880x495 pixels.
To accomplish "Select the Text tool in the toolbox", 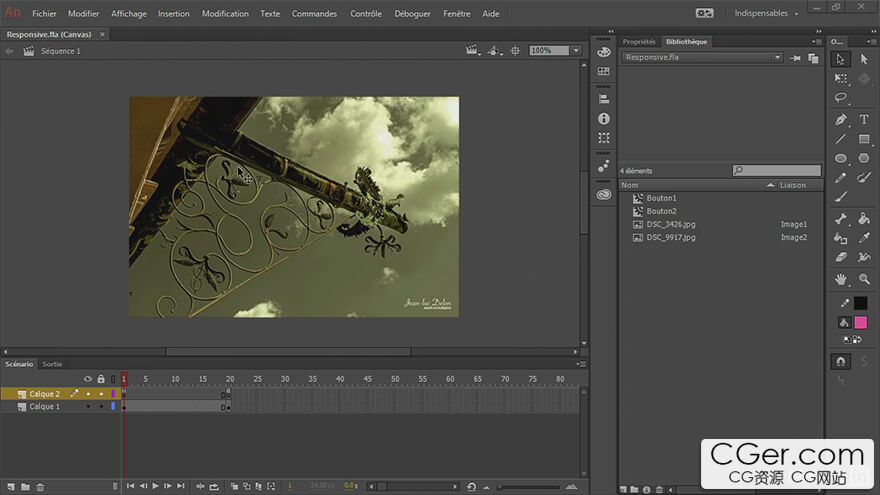I will tap(864, 119).
